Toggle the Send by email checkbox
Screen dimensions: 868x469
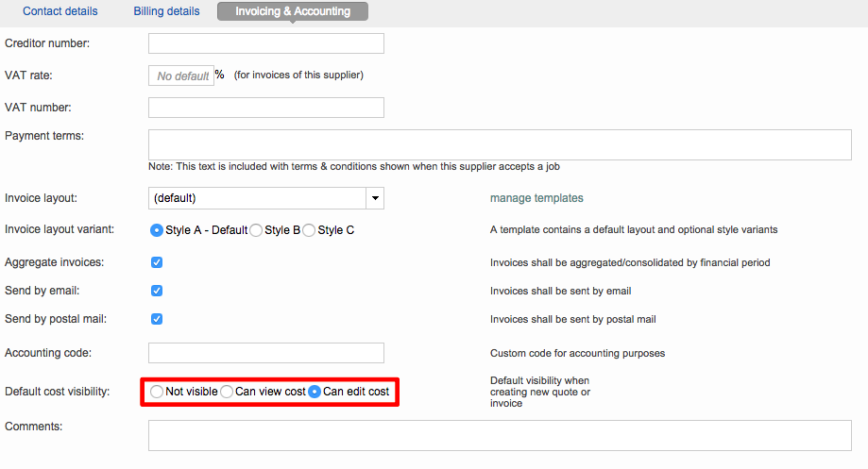[x=157, y=291]
